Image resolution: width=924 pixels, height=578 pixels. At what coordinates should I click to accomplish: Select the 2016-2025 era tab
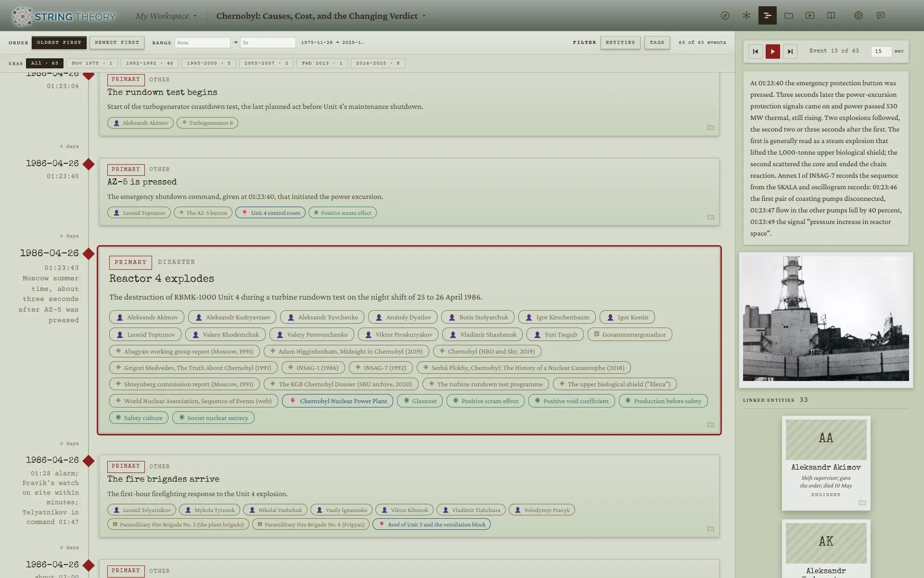point(377,63)
